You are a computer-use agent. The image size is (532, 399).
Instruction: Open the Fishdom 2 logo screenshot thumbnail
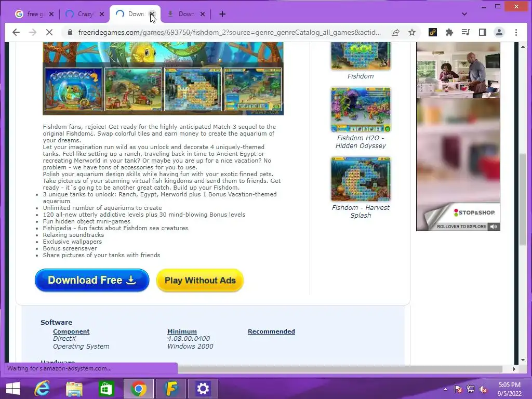point(73,89)
